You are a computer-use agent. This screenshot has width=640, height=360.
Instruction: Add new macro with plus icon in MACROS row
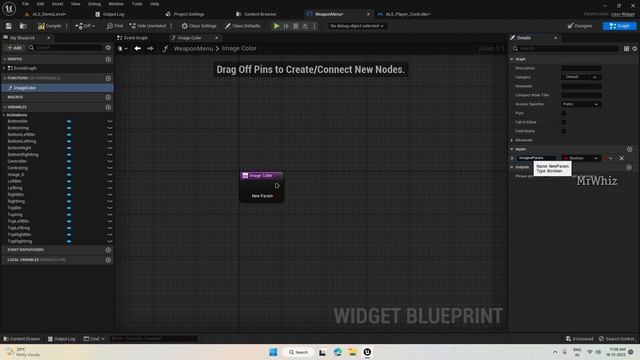(x=108, y=98)
